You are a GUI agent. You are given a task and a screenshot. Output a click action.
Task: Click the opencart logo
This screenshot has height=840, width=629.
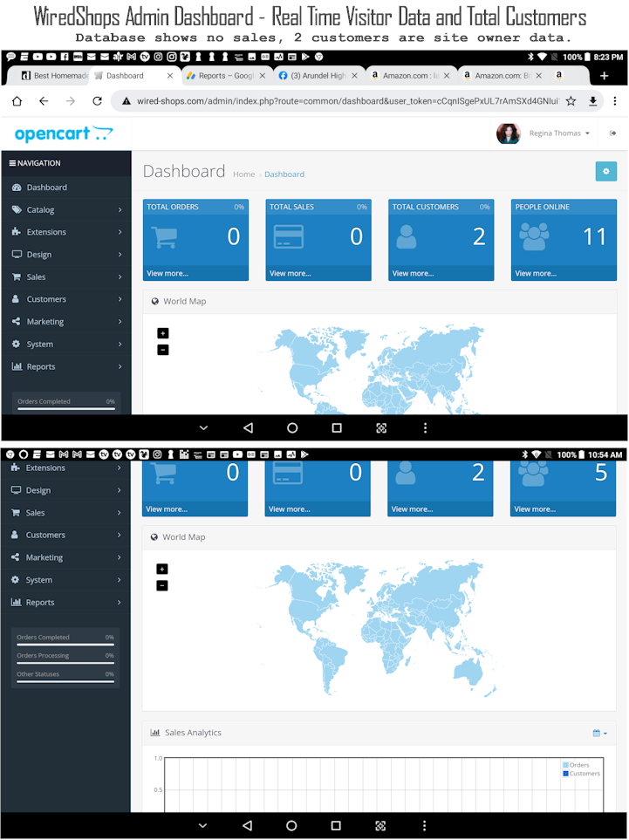[x=64, y=133]
